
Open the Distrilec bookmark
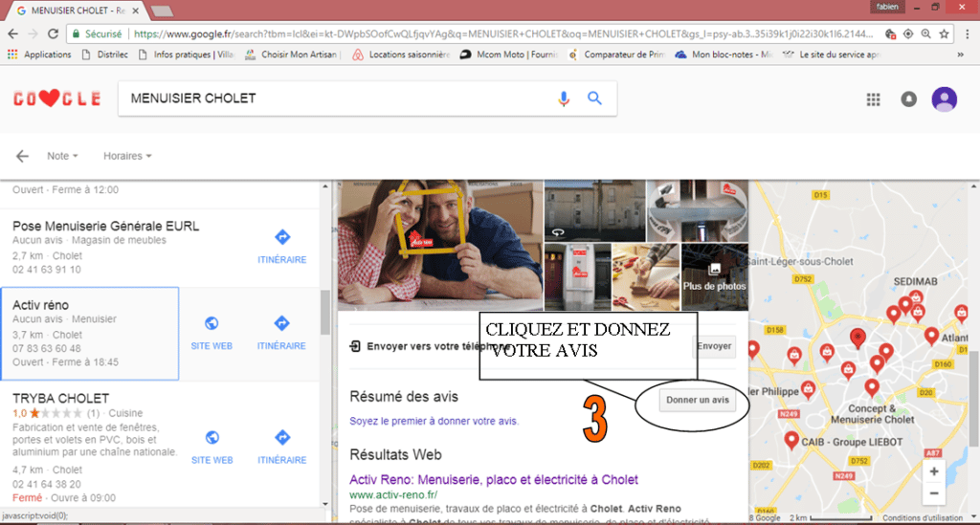pos(105,55)
